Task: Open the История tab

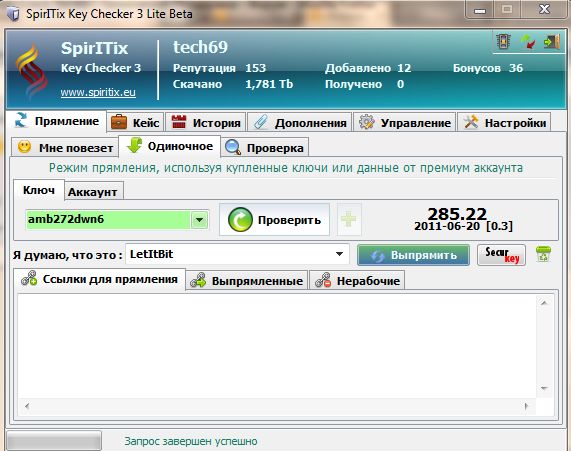Action: click(x=206, y=123)
